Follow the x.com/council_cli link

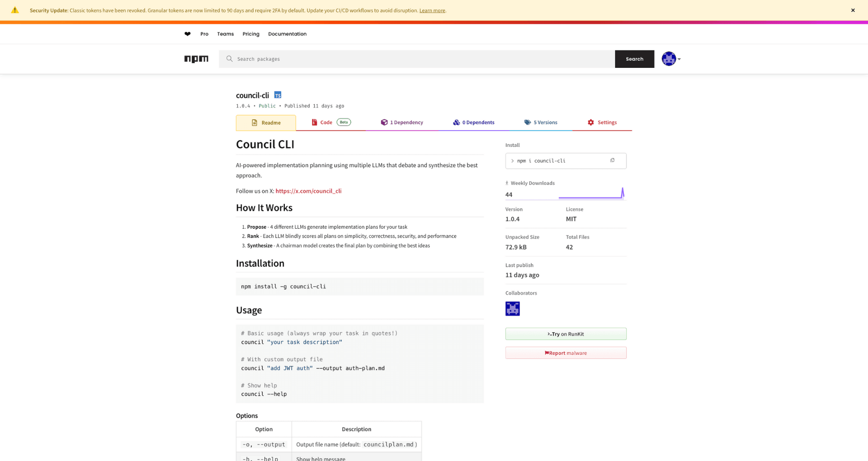pos(308,191)
